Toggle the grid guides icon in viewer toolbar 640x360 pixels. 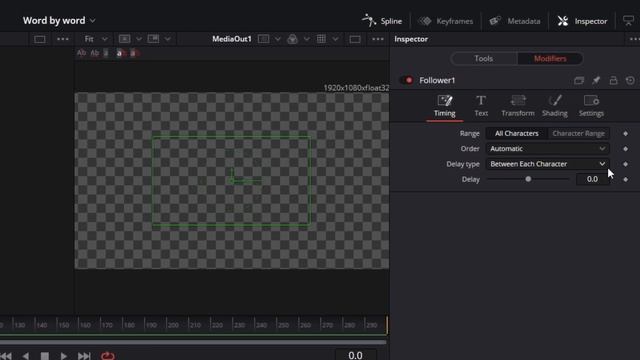click(321, 39)
